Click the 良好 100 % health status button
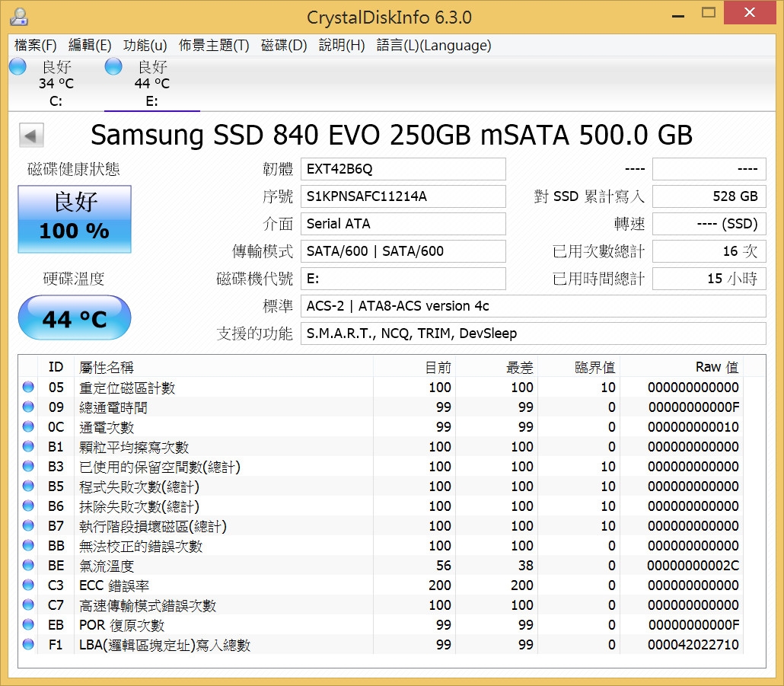Image resolution: width=784 pixels, height=686 pixels. click(75, 219)
